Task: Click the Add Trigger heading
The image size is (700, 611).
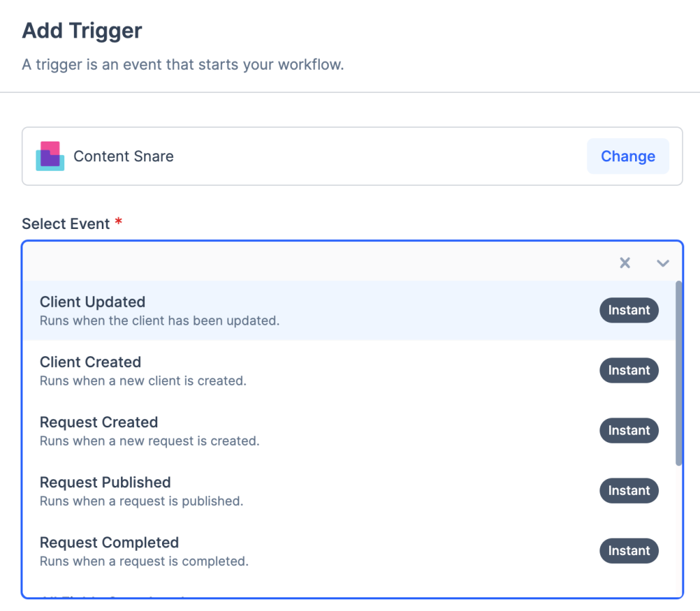Action: click(82, 31)
